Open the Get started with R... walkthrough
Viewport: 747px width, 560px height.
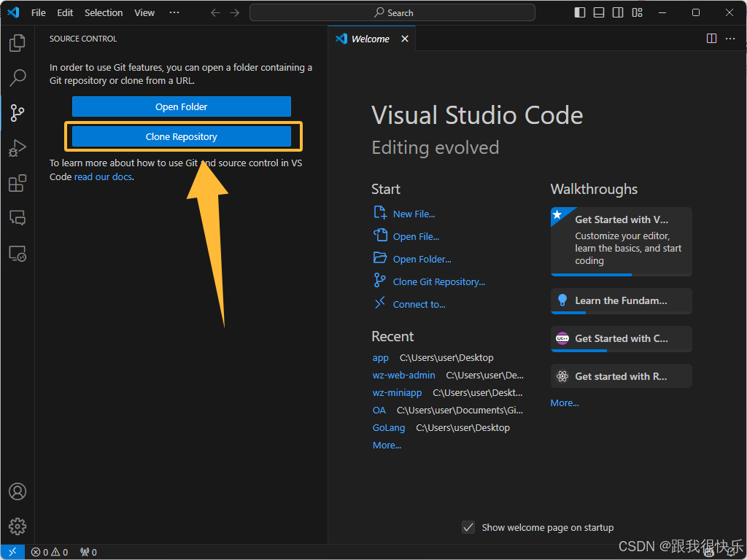point(622,376)
